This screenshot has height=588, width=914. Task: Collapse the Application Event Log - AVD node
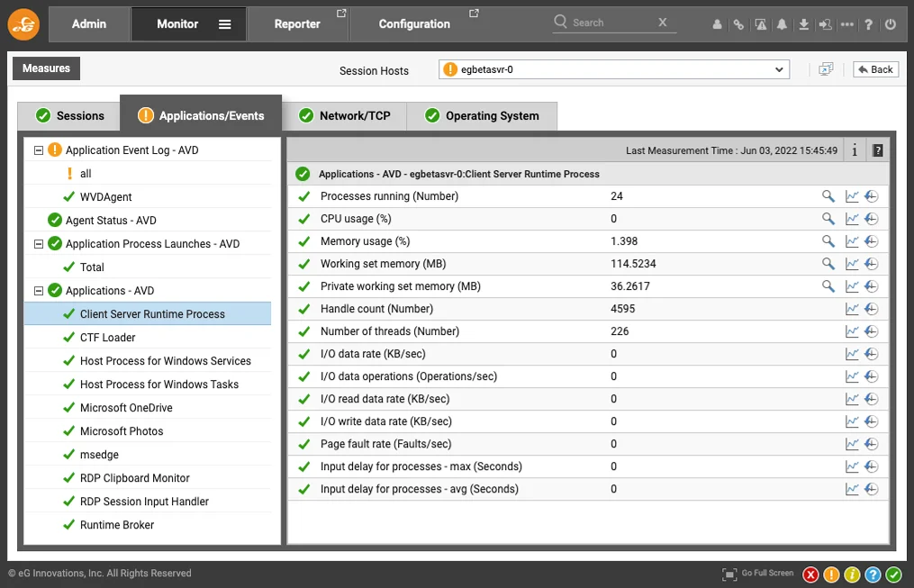point(39,150)
